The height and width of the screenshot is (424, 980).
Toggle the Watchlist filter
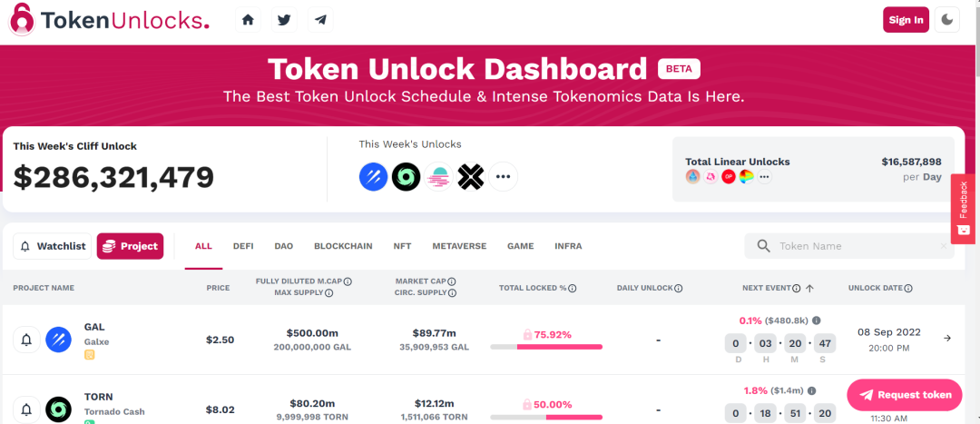point(53,246)
